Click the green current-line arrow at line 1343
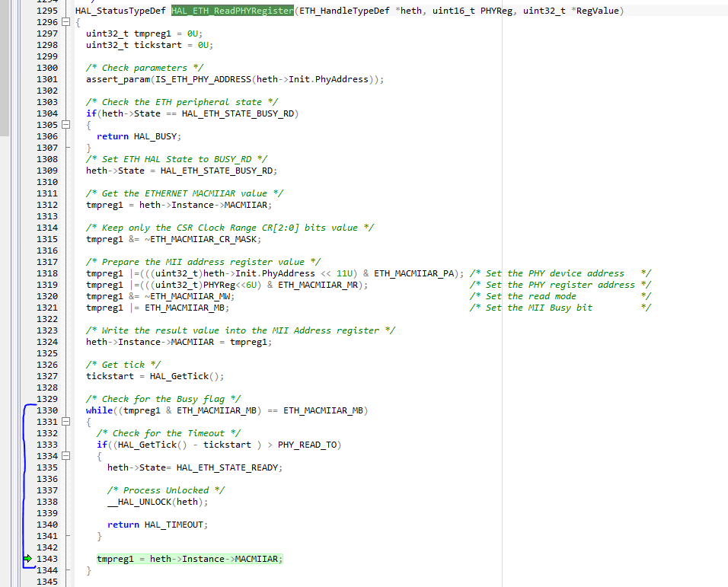 pos(28,559)
